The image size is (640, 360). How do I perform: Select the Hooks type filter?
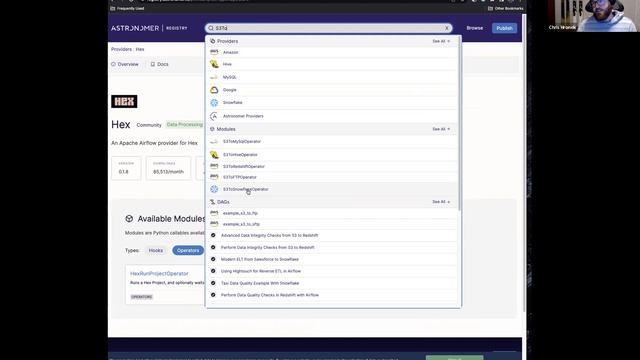click(x=156, y=251)
